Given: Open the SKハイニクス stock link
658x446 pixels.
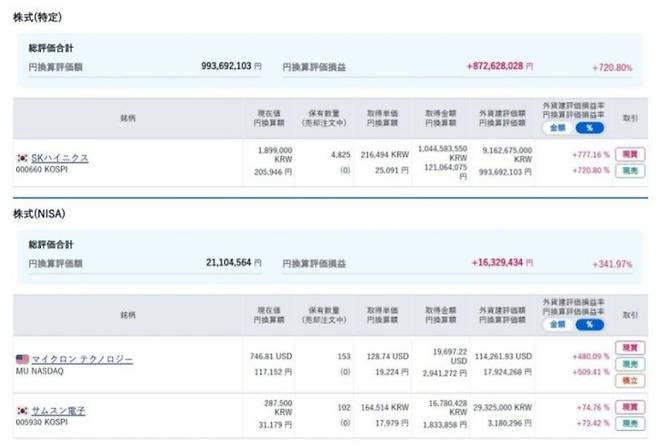Looking at the screenshot, I should (x=60, y=158).
